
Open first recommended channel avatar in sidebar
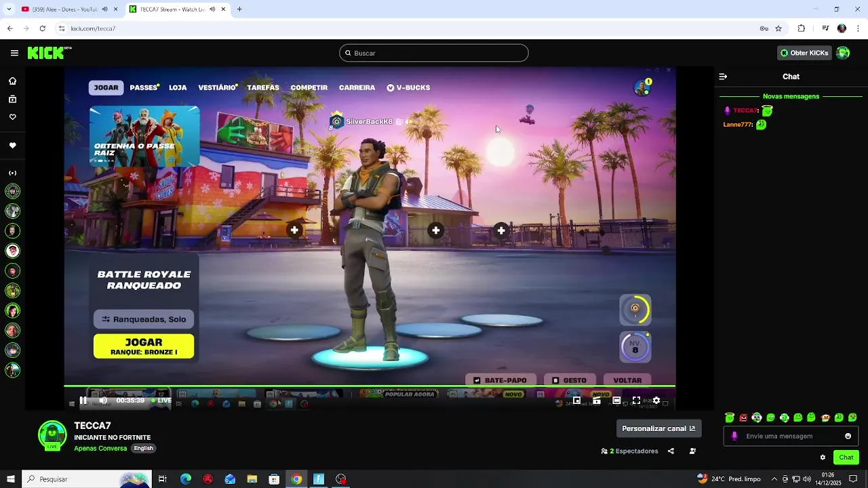coord(12,191)
